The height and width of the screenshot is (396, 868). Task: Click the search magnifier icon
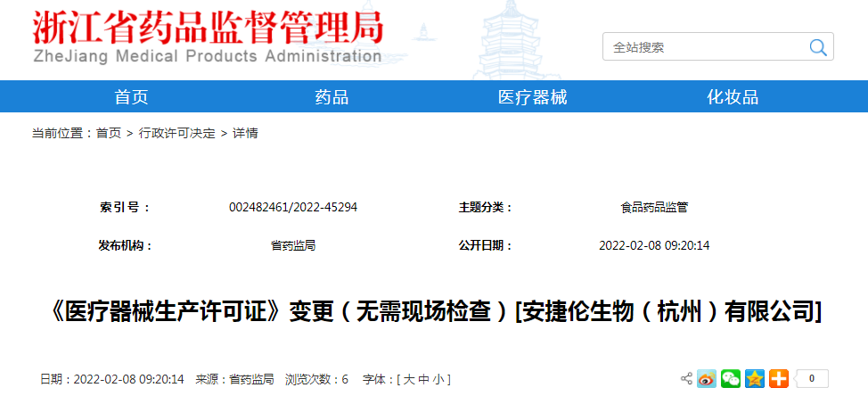pos(817,47)
